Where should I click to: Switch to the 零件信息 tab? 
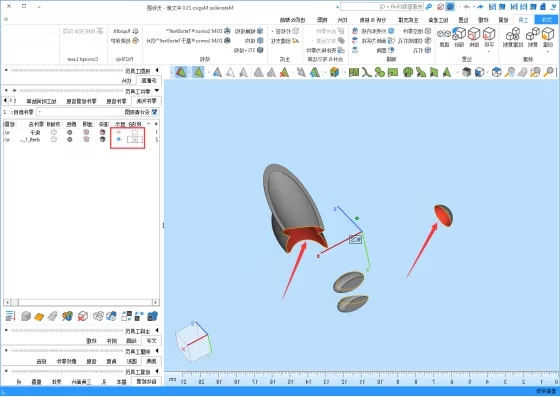(117, 101)
